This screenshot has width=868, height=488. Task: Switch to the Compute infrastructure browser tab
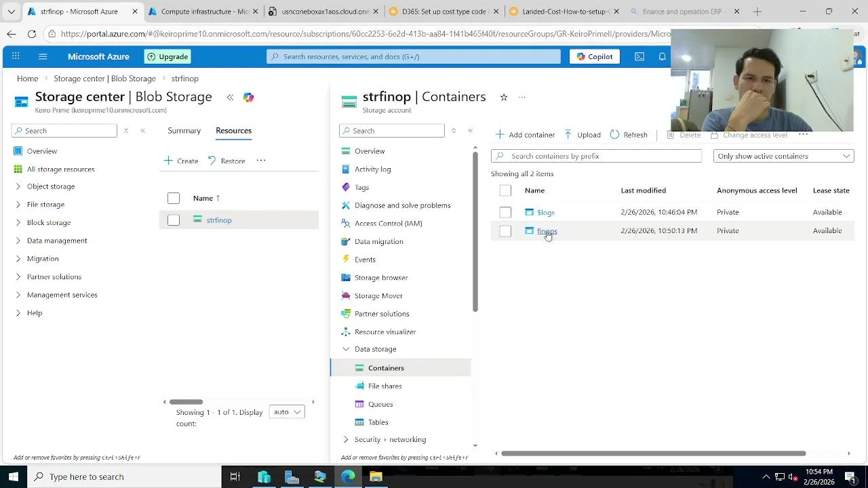tap(203, 12)
